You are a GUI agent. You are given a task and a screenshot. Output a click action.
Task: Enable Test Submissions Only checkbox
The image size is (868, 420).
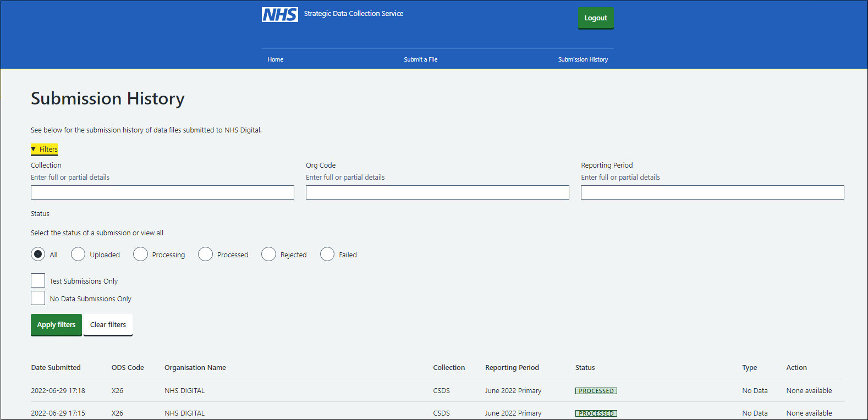(38, 280)
